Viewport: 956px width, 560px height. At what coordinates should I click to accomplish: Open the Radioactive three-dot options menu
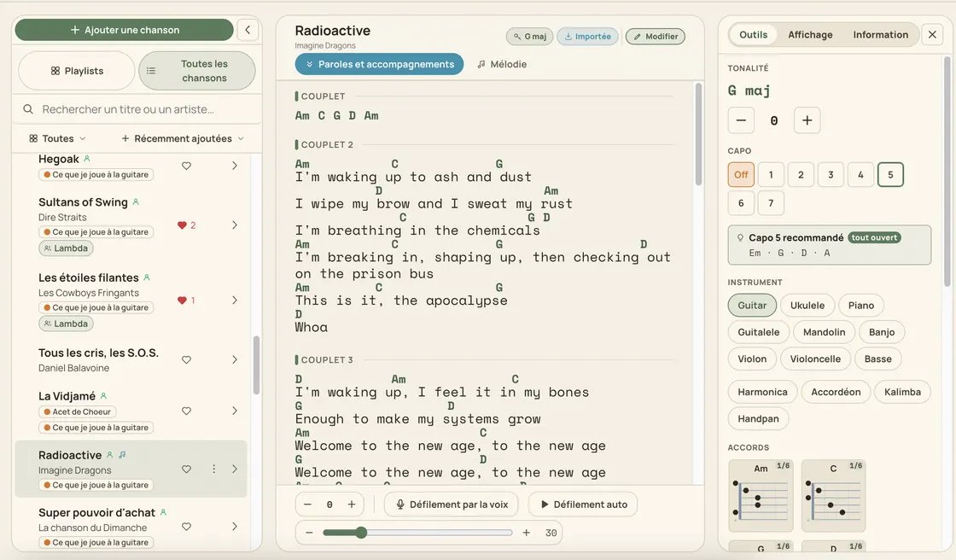214,470
